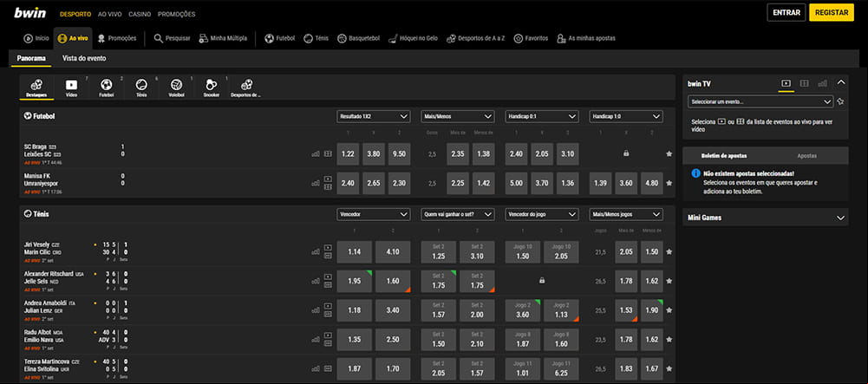Favorite the Ritschard vs Sels match

click(669, 281)
